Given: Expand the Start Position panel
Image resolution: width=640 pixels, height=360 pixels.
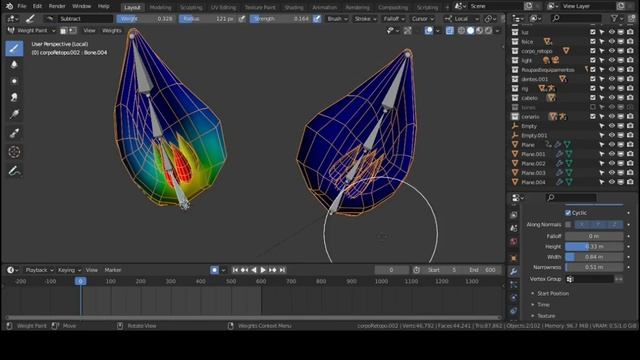Looking at the screenshot, I should point(553,293).
